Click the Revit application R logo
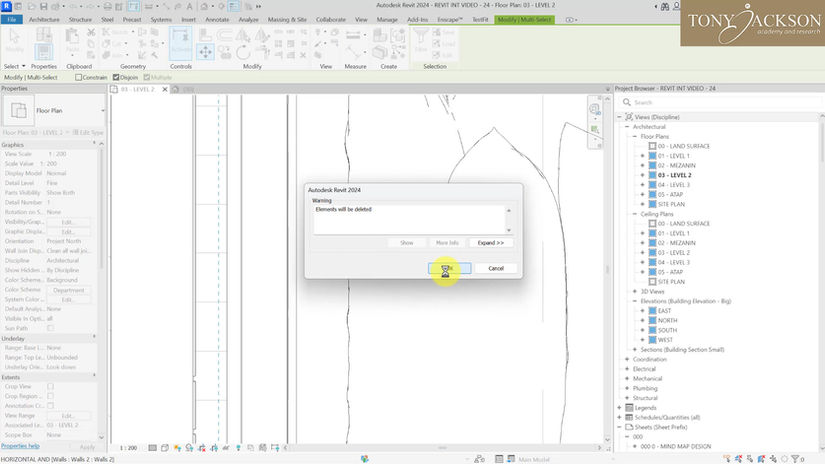This screenshot has width=825, height=464. pyautogui.click(x=6, y=6)
